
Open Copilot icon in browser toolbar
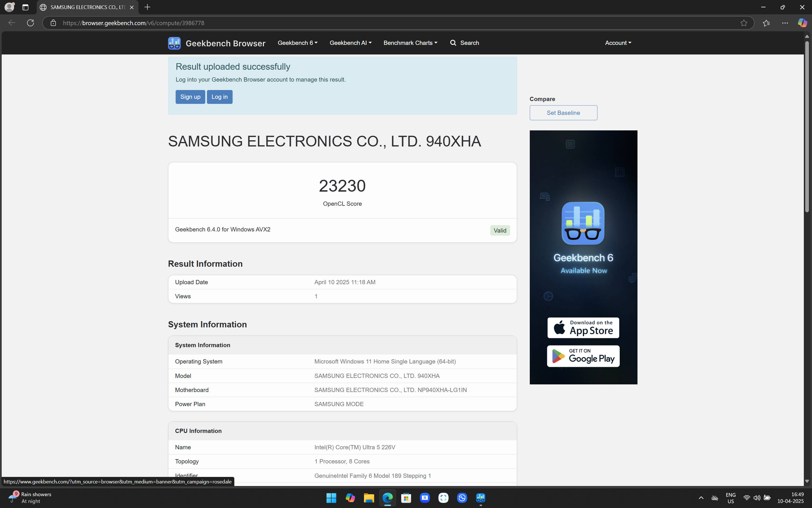[802, 23]
